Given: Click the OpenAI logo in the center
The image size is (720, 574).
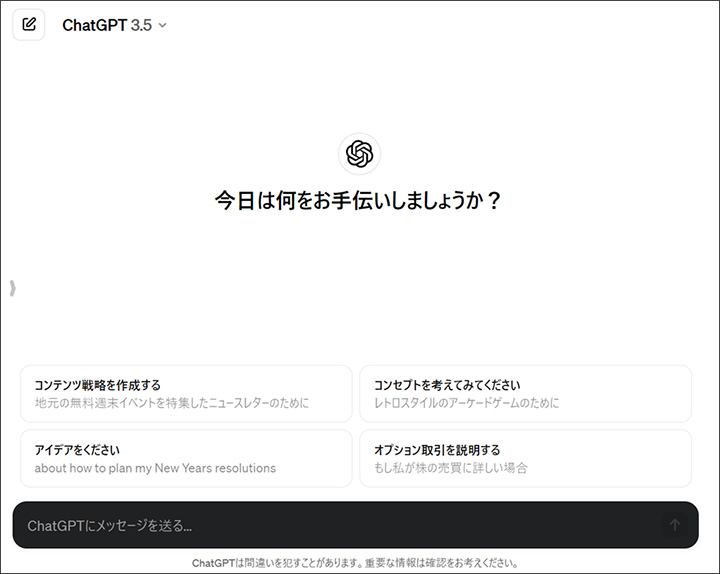Looking at the screenshot, I should 359,154.
